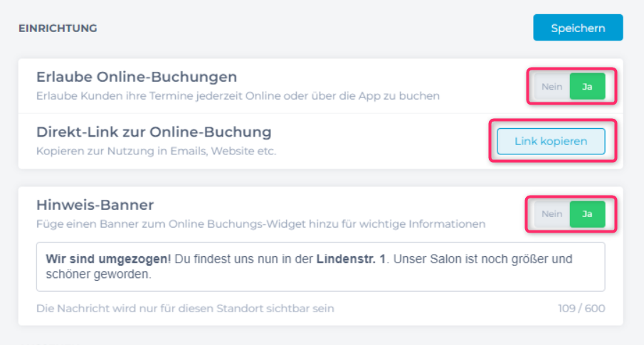Switch Hinweis-Banner to Nein
Viewport: 644px width, 345px height.
coord(552,213)
